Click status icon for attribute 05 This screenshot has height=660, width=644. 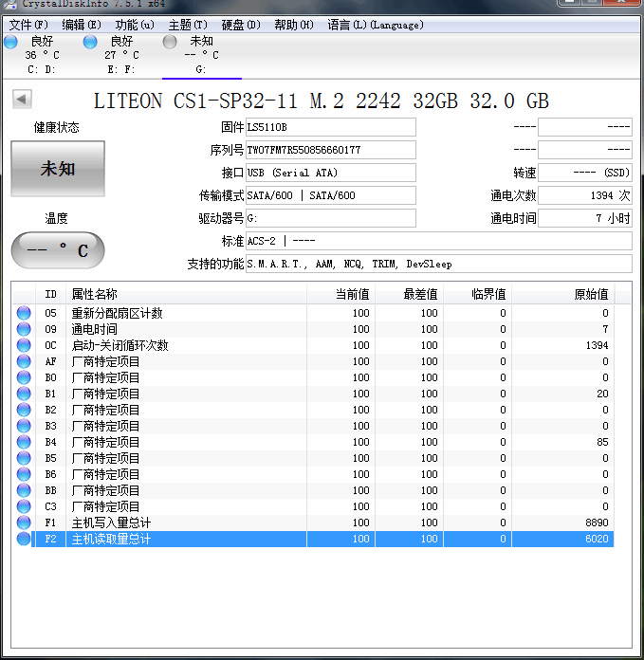24,313
